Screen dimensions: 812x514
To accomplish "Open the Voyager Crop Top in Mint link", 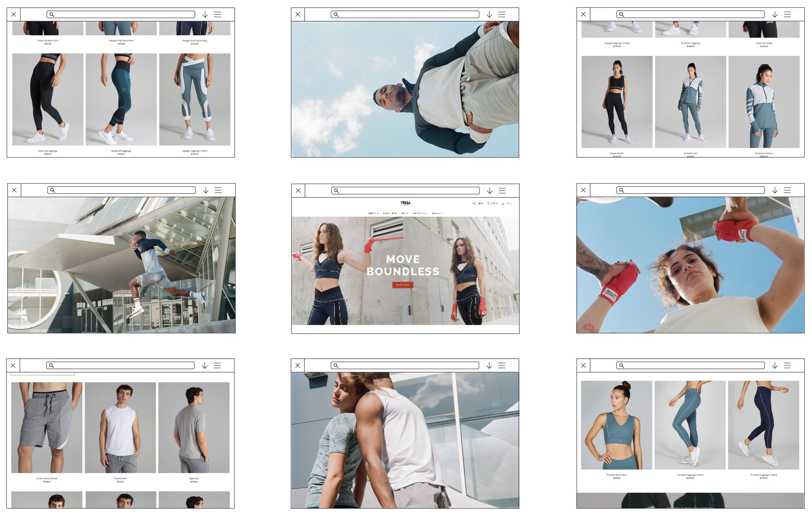I will point(121,41).
